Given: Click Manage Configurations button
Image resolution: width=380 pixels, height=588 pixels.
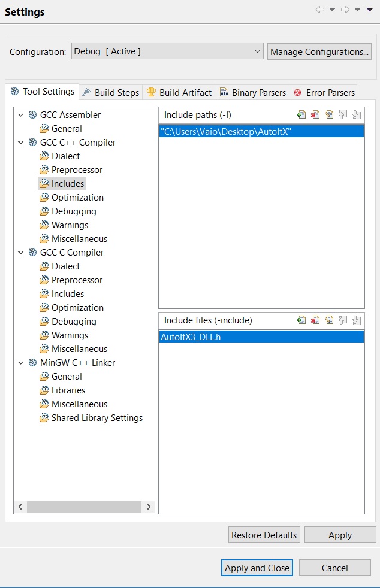Looking at the screenshot, I should pyautogui.click(x=319, y=51).
